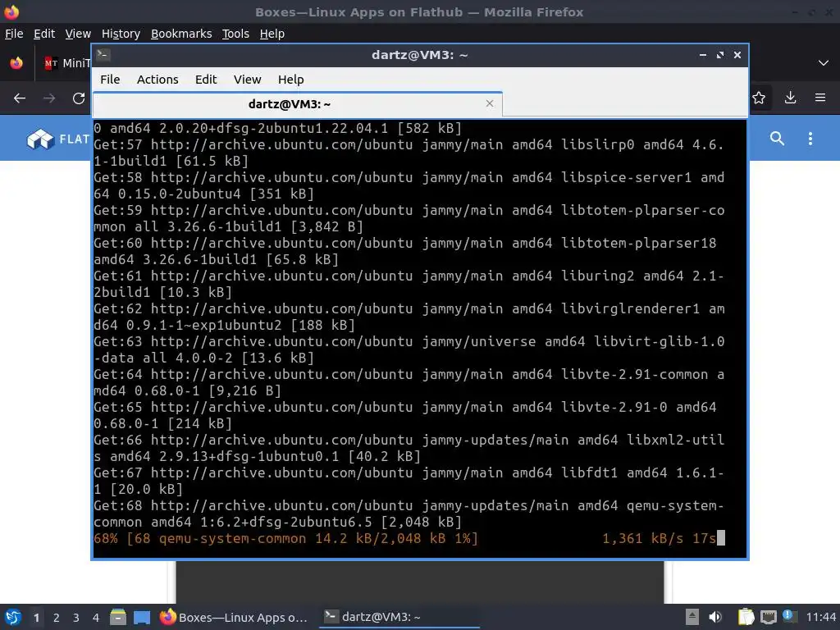This screenshot has width=840, height=630.
Task: Open the Flathub three-dot menu
Action: (x=810, y=139)
